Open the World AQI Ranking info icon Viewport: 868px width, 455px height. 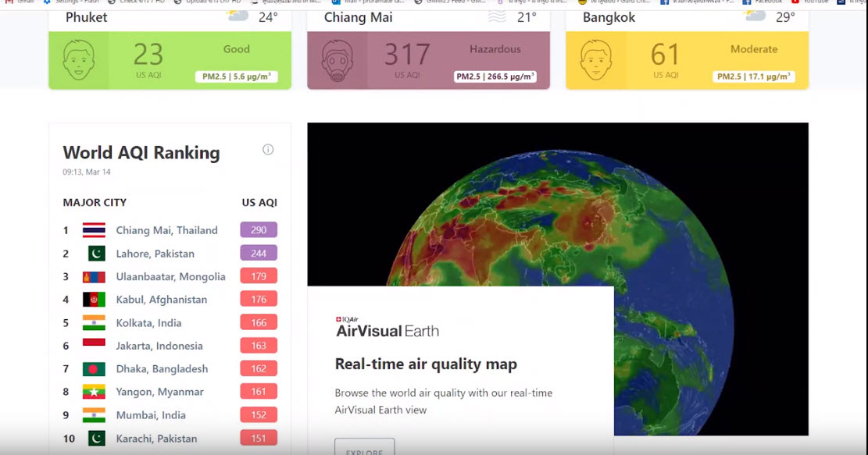tap(268, 149)
